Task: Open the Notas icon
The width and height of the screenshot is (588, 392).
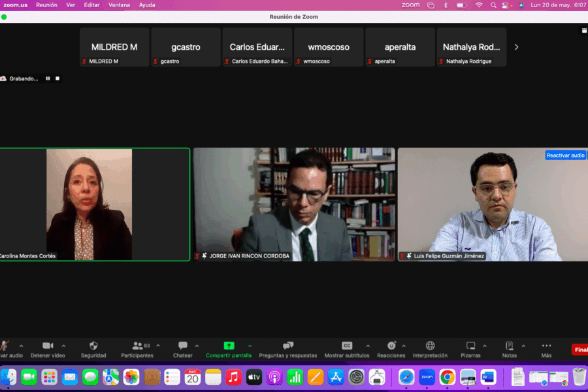Action: 510,346
